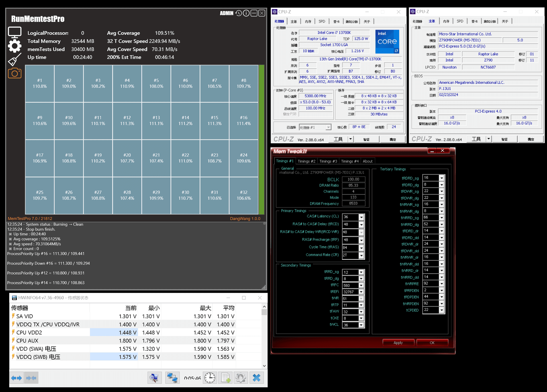Open the tRCD dropdown showing 48

(361, 225)
